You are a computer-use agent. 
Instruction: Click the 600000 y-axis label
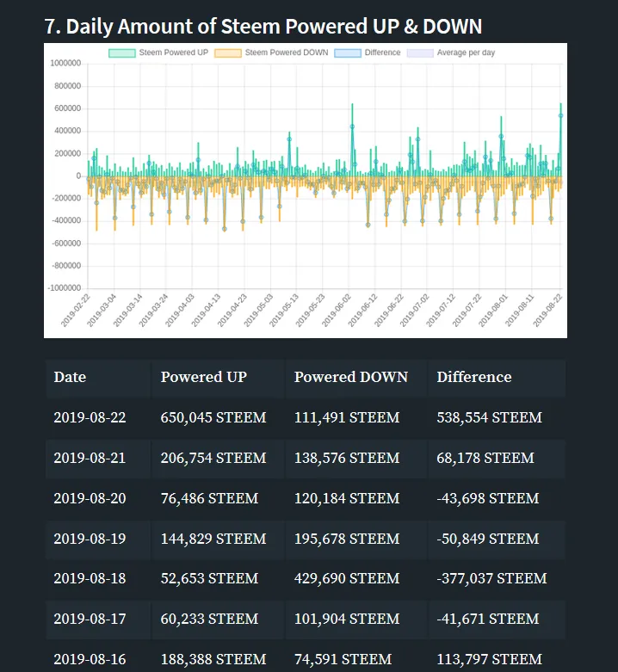pyautogui.click(x=68, y=108)
